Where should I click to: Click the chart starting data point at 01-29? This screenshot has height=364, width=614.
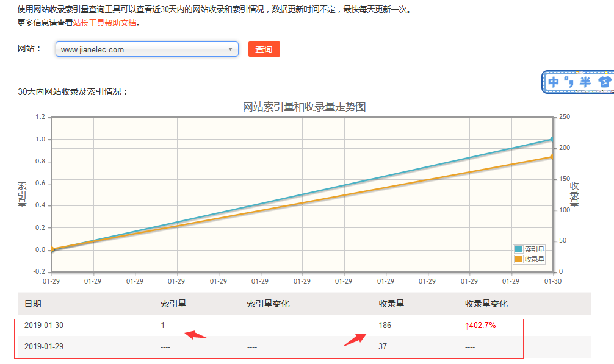(52, 249)
